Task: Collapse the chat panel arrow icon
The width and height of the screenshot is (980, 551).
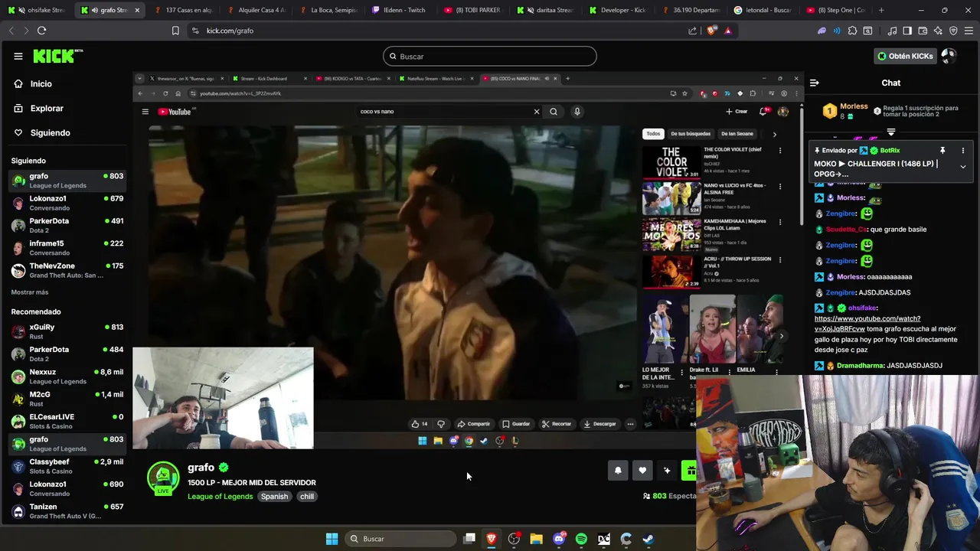Action: click(x=815, y=83)
